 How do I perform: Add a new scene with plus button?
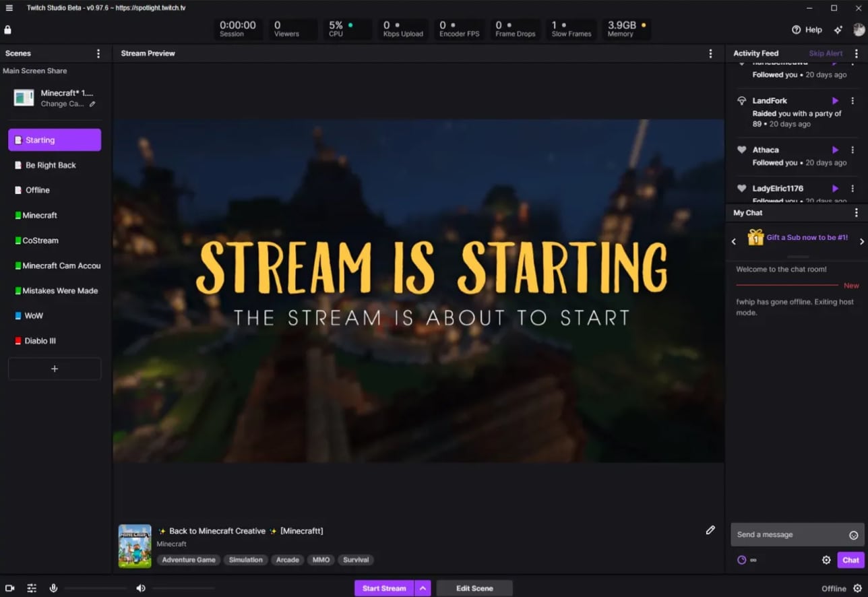[55, 369]
